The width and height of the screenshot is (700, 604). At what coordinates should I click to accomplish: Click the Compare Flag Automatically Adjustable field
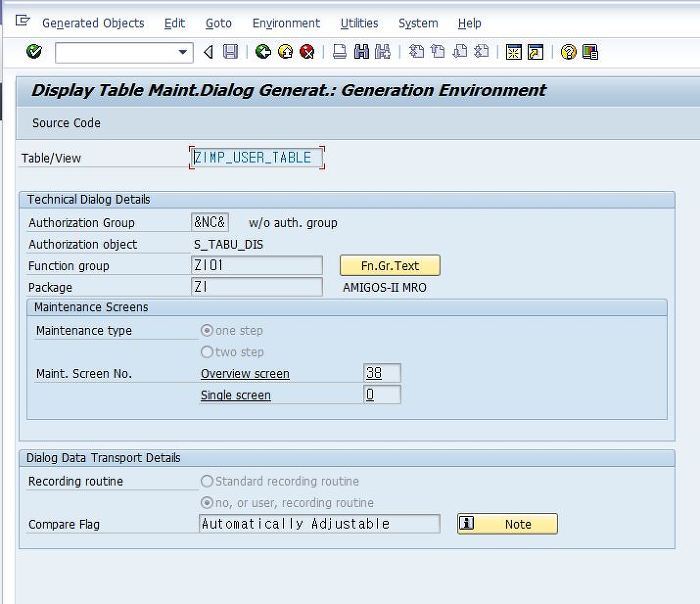[x=320, y=524]
